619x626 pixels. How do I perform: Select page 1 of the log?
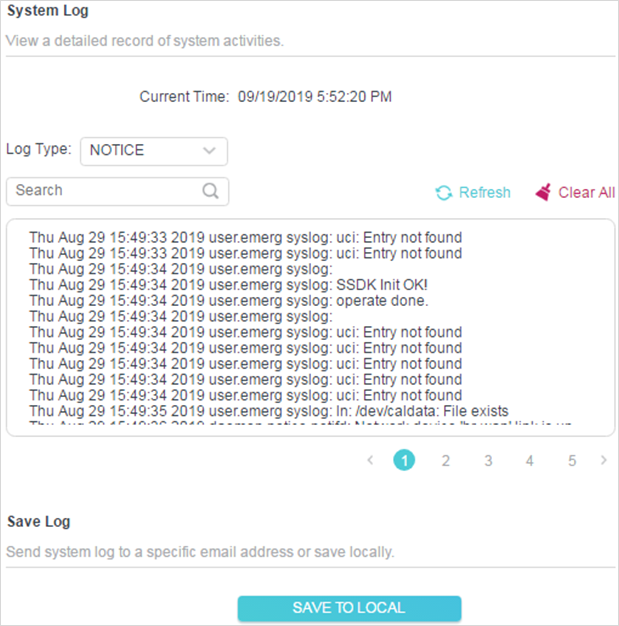click(x=404, y=461)
